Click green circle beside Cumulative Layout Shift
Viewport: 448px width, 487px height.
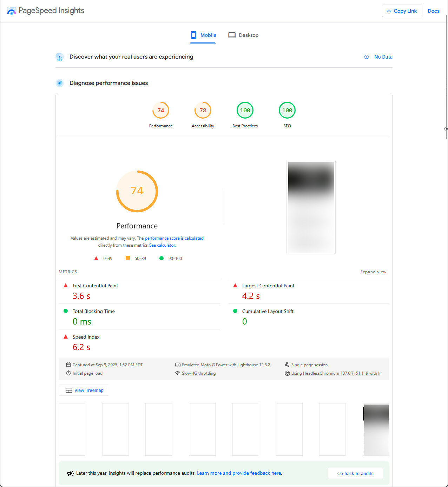[x=235, y=311]
